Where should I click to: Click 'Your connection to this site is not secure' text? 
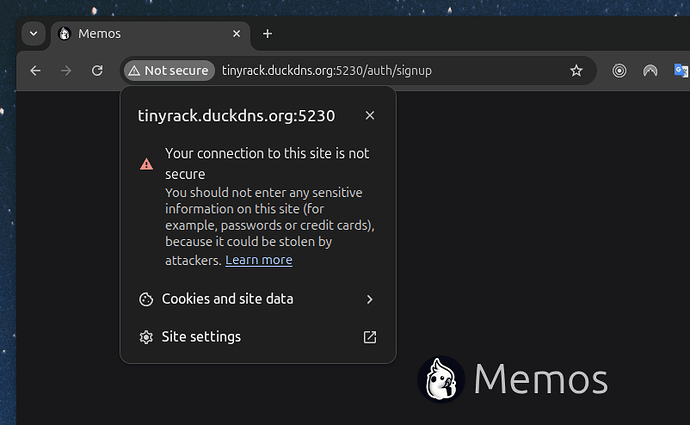point(267,163)
